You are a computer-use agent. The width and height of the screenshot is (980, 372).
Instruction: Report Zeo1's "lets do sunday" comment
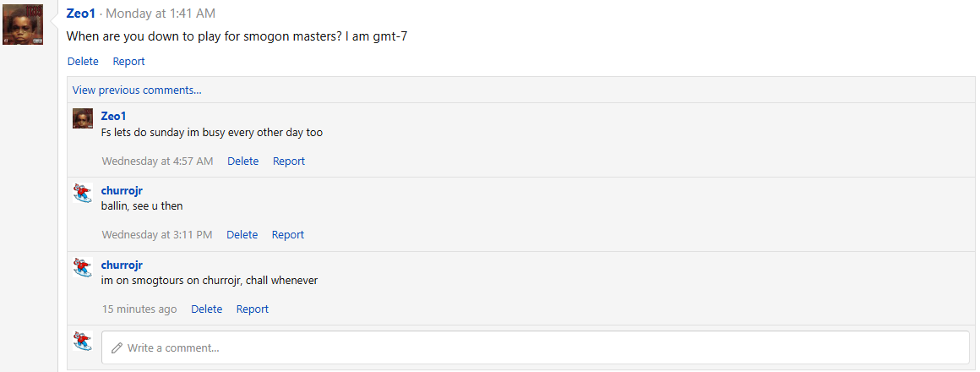(288, 161)
